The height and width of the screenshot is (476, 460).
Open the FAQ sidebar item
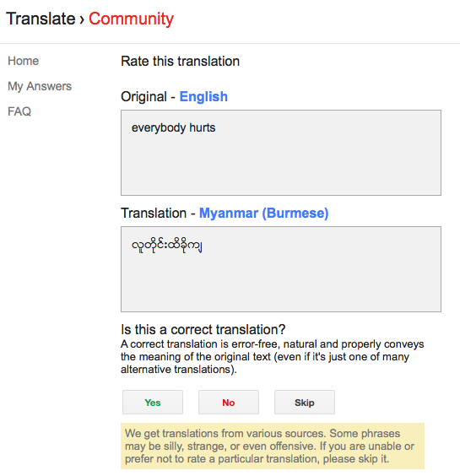coord(19,111)
